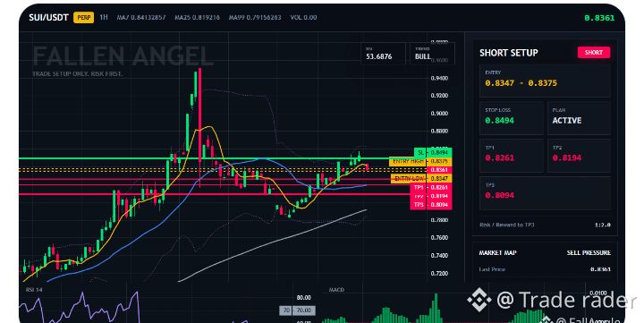
Task: Click the TP2 0.8194 card
Action: [x=579, y=156]
